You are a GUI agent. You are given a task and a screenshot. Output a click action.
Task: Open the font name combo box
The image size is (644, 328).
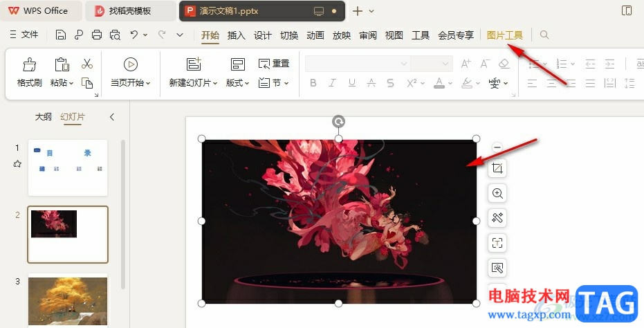358,64
